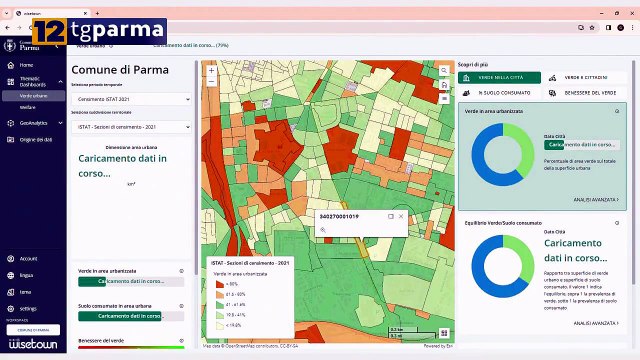Switch to % SUOLO CONSUMATO tab

click(x=499, y=93)
